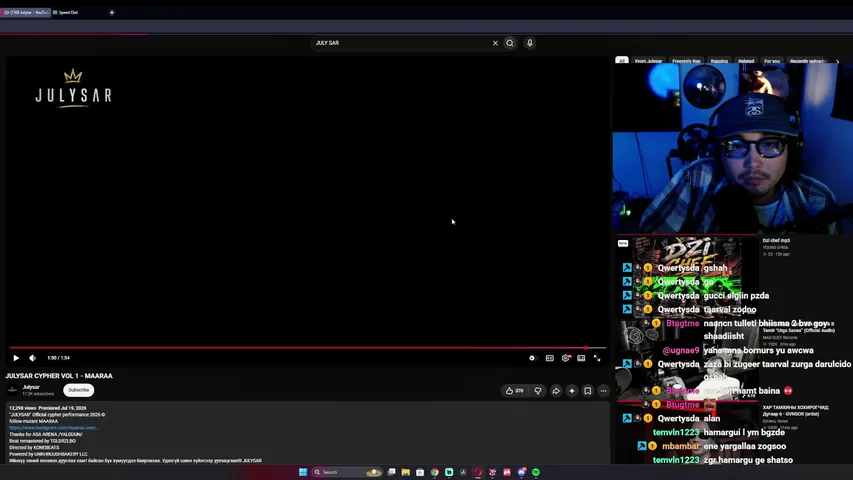Switch to theater mode view
This screenshot has height=480, width=853.
coord(581,358)
